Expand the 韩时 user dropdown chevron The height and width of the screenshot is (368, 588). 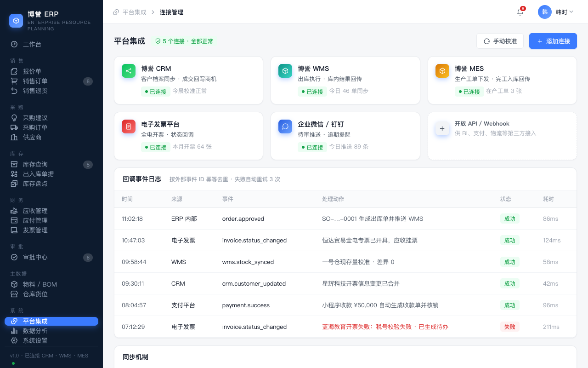pos(571,12)
